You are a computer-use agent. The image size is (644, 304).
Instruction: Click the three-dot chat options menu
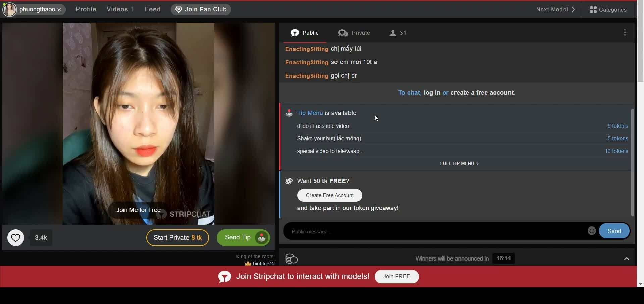[x=625, y=33]
